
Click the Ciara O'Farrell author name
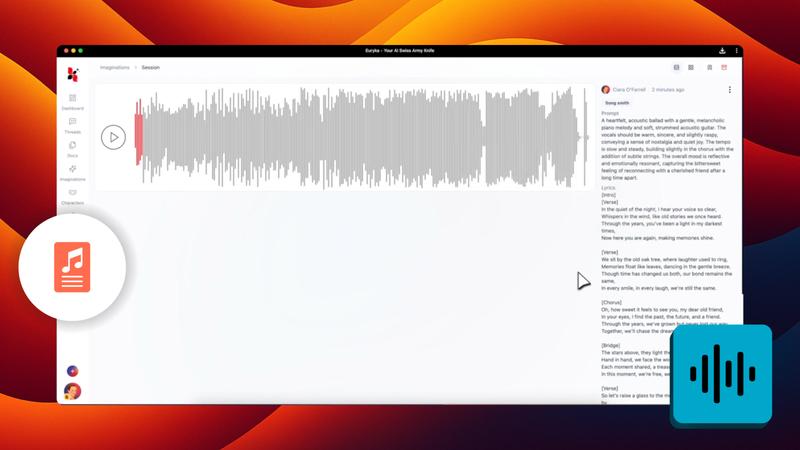point(629,90)
